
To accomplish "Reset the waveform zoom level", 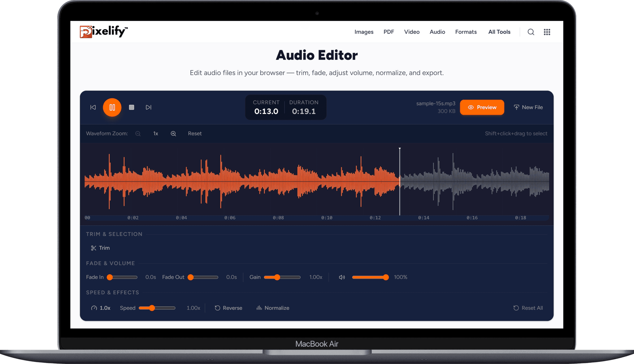I will pyautogui.click(x=194, y=133).
